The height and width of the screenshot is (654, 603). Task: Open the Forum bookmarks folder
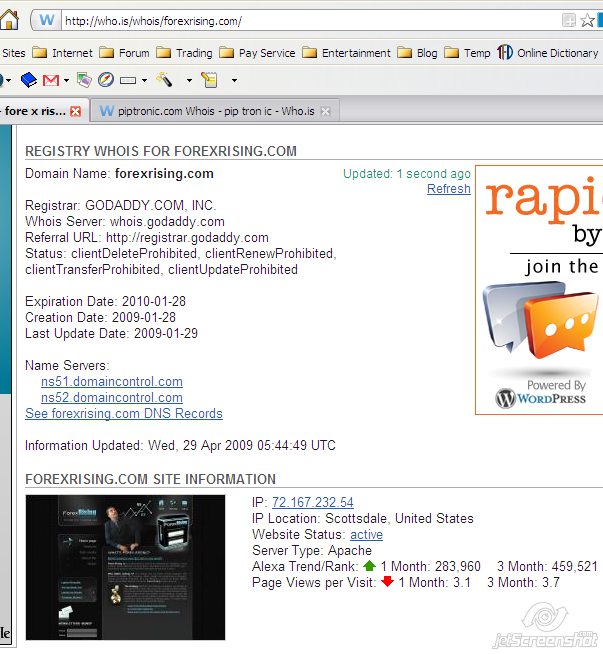[x=124, y=53]
